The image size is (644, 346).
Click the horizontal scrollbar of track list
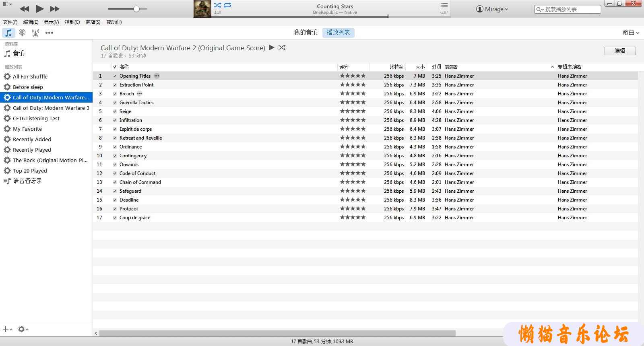click(x=277, y=333)
